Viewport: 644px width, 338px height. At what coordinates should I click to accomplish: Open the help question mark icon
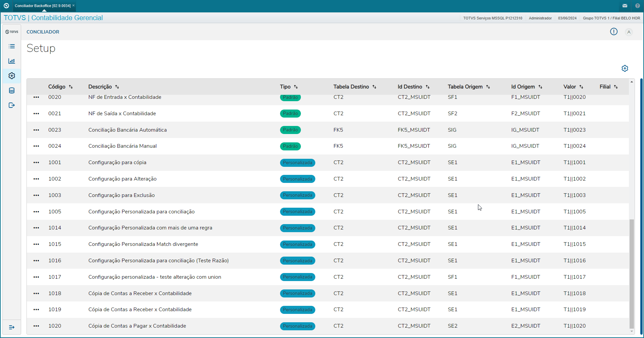pyautogui.click(x=638, y=6)
